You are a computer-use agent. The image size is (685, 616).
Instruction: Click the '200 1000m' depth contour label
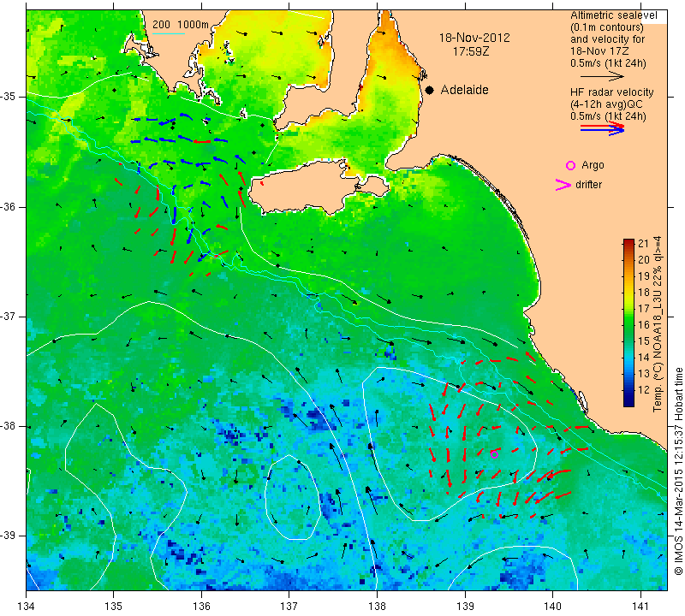181,25
